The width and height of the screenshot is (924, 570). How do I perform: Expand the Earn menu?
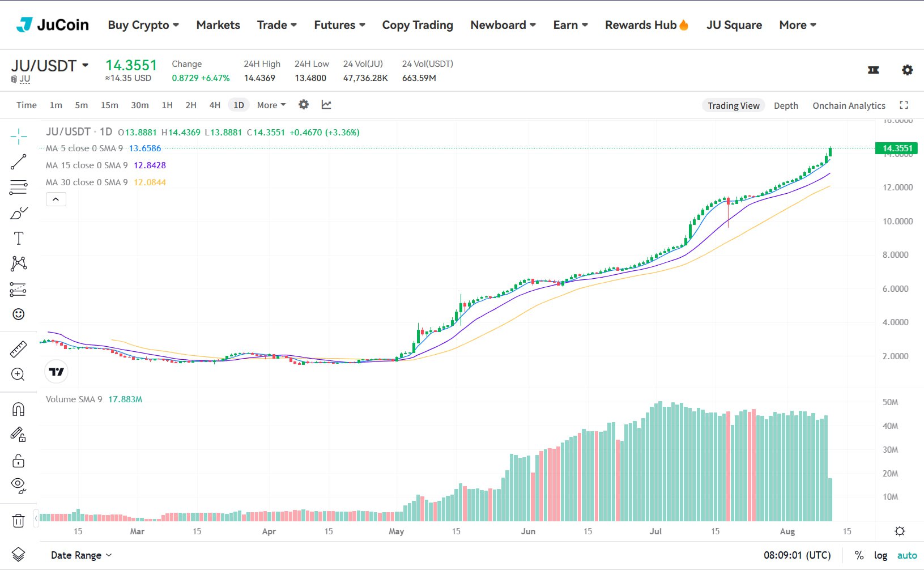[x=570, y=25]
